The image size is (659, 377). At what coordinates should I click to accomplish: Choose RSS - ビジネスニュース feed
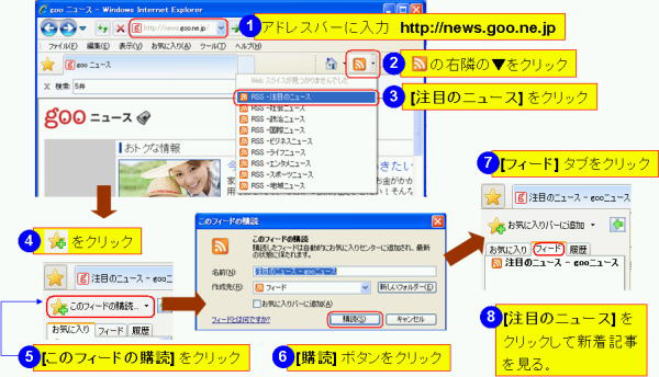click(306, 141)
